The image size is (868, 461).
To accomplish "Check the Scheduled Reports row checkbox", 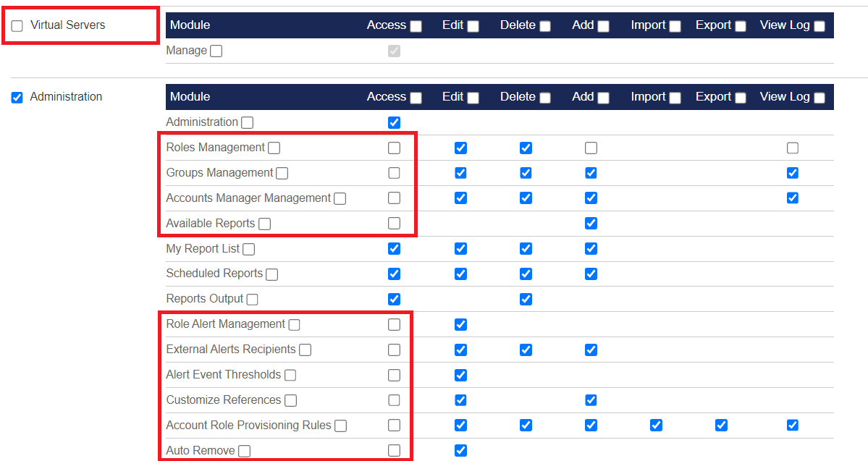I will click(271, 274).
